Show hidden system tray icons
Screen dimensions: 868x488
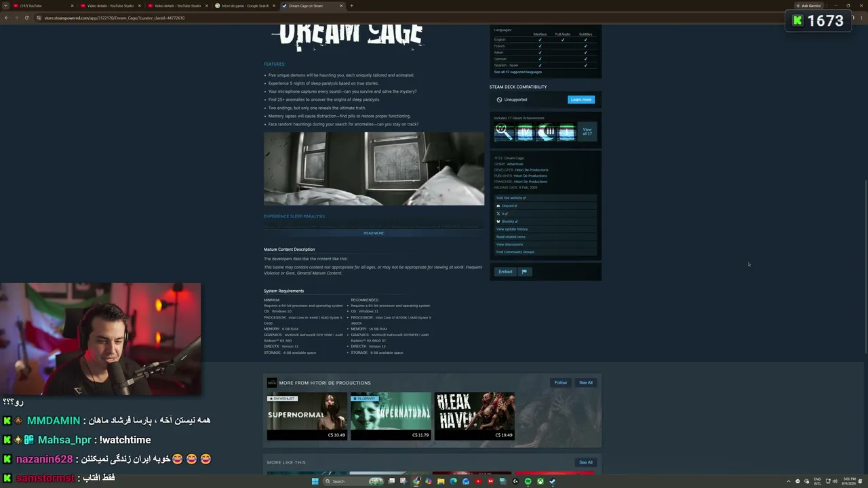pos(787,481)
